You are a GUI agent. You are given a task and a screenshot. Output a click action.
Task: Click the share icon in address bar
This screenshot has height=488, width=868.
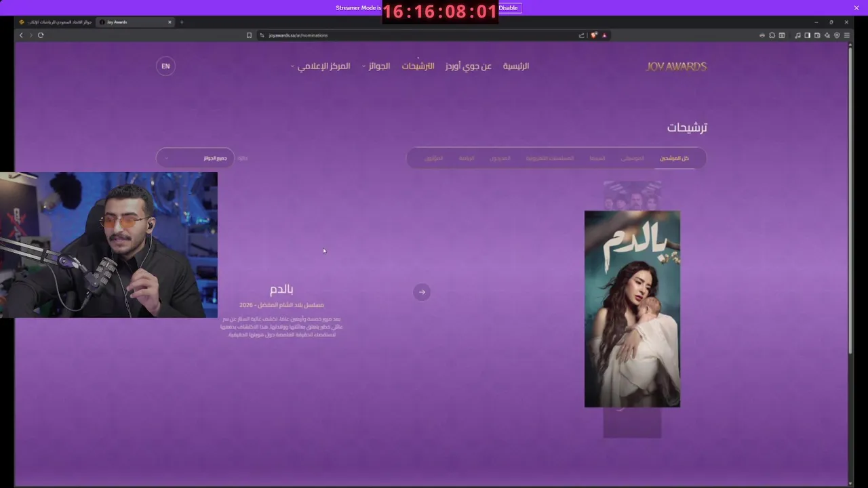tap(582, 35)
